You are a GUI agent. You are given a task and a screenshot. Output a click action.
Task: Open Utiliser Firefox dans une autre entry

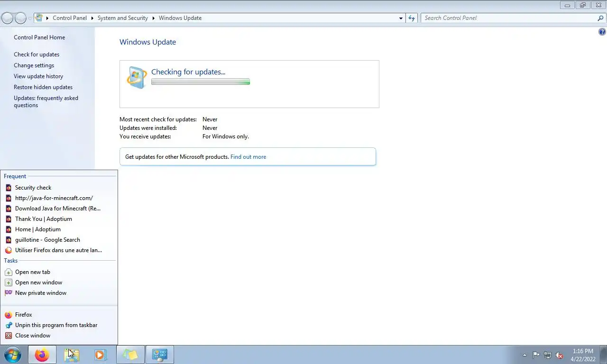(59, 250)
